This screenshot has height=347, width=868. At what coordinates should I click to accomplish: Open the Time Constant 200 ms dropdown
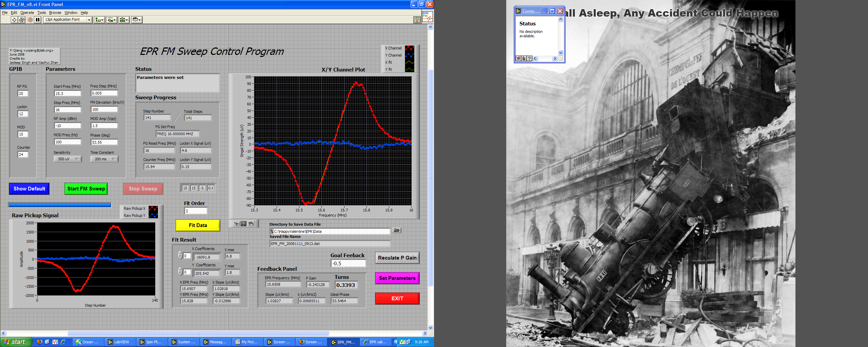104,159
